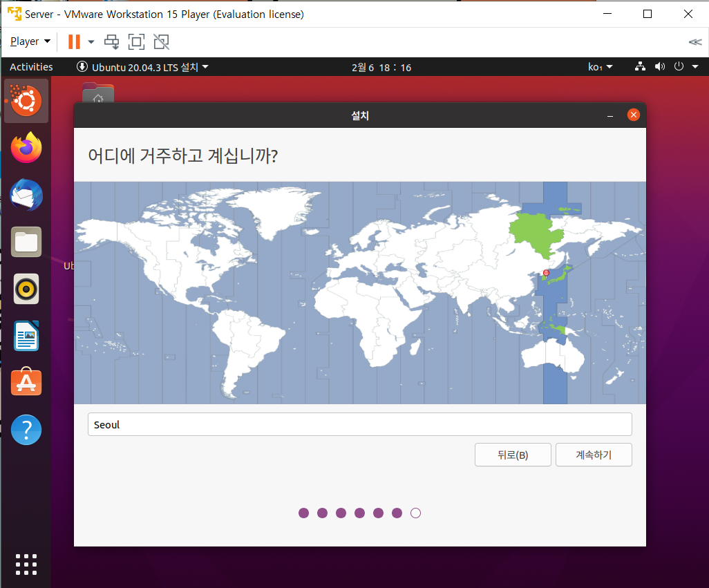This screenshot has width=709, height=588.
Task: Click the VMware pause button
Action: pos(74,41)
